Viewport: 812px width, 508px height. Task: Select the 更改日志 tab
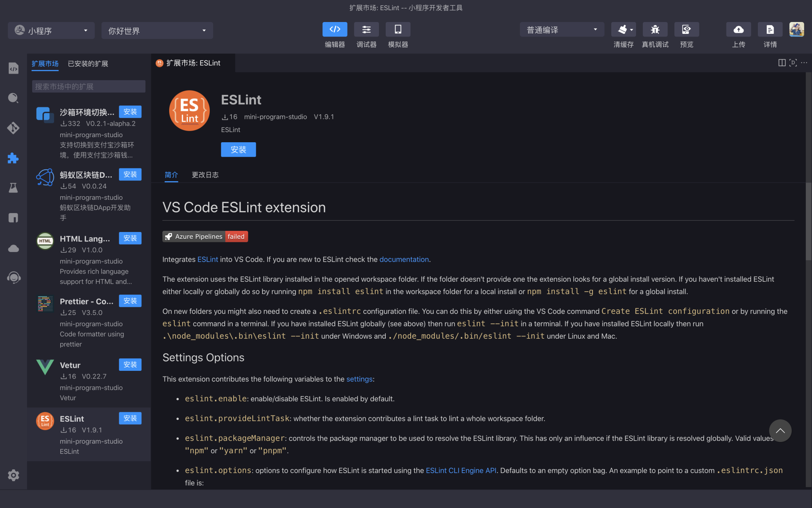[x=205, y=175]
